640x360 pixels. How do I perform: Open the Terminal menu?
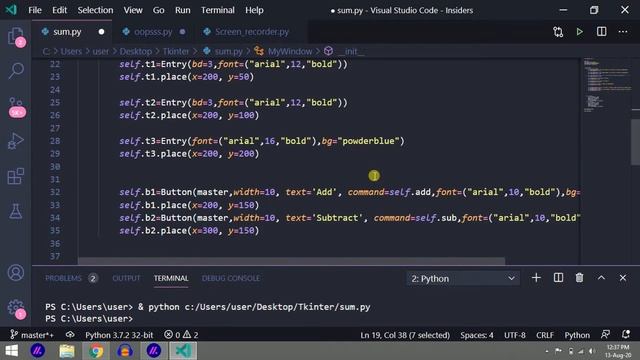[218, 10]
